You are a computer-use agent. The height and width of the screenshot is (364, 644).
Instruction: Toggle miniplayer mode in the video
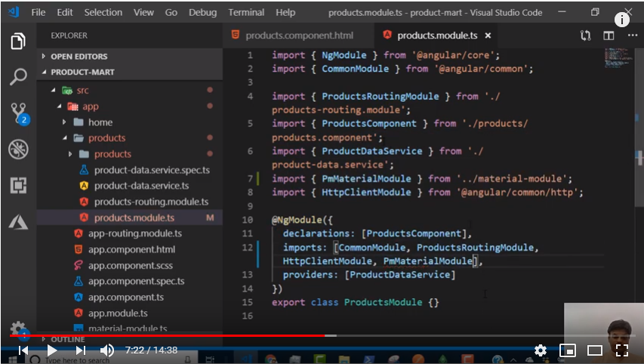coord(568,350)
